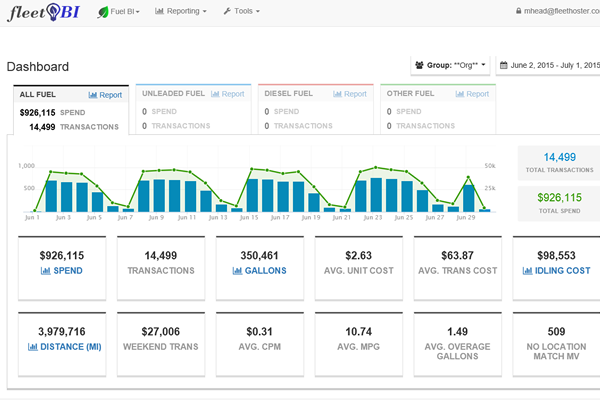
Task: Click the chart icon next to IDLING COST
Action: 527,271
